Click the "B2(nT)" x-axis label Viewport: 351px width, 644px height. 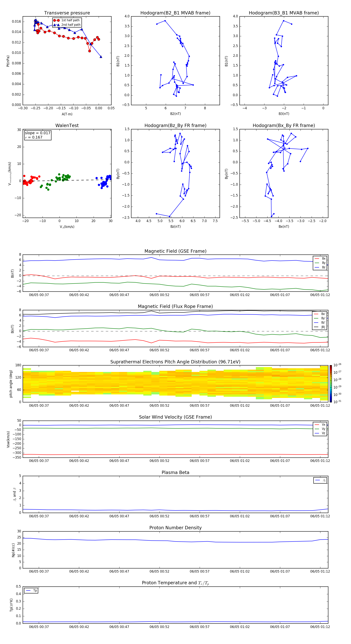coord(175,114)
